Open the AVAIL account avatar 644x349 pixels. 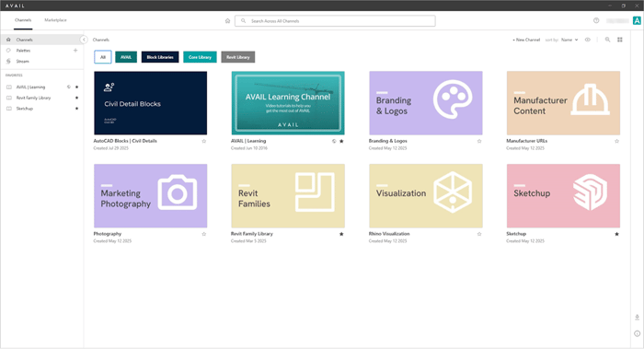pyautogui.click(x=637, y=20)
